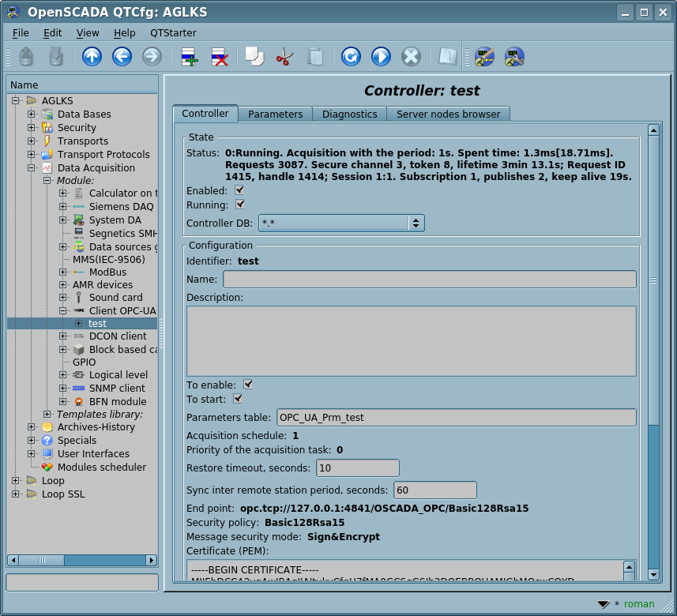Screen dimensions: 677x616
Task: Open the File menu
Action: (21, 33)
